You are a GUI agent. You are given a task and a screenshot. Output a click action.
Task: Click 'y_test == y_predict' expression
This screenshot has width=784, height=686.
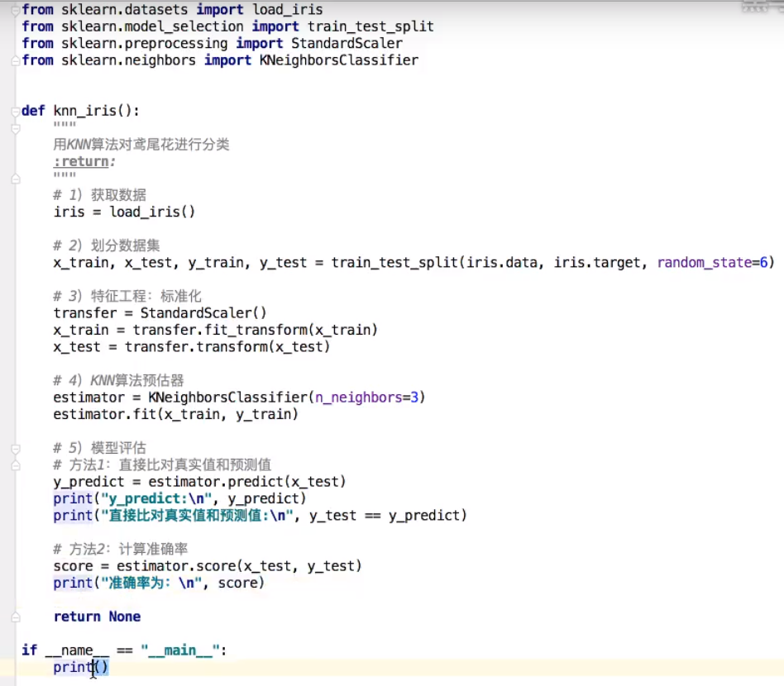point(384,516)
